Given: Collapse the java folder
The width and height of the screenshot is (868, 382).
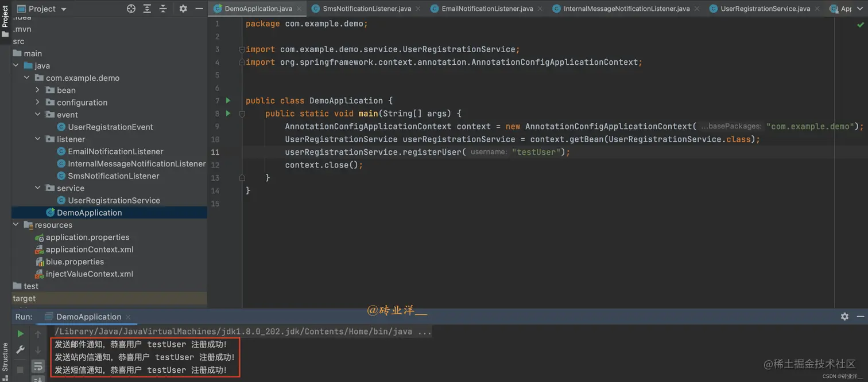Looking at the screenshot, I should pyautogui.click(x=16, y=65).
